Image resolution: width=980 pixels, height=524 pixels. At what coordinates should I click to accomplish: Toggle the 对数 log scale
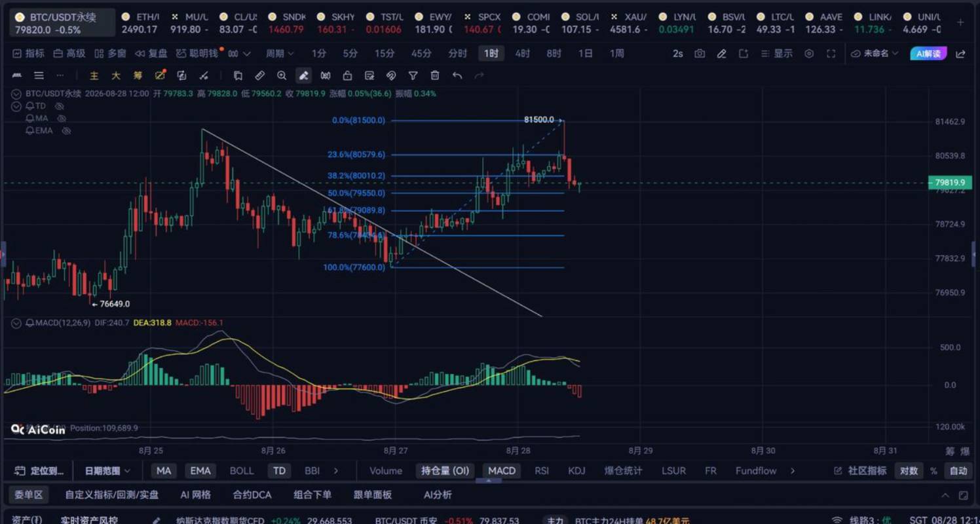coord(909,471)
